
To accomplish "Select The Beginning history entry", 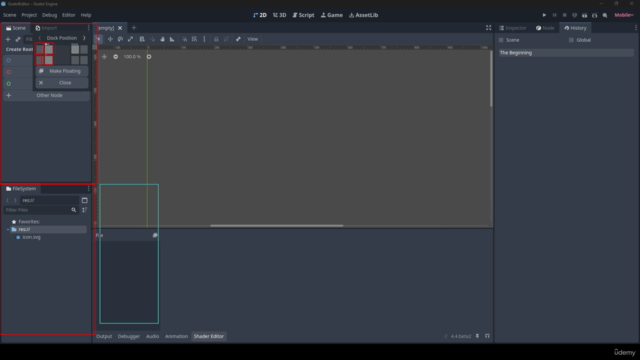I will point(566,53).
